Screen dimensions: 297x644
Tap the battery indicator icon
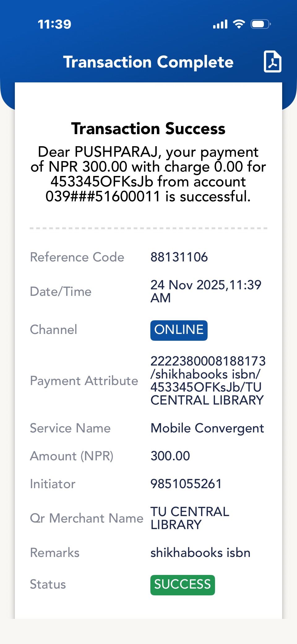(260, 24)
